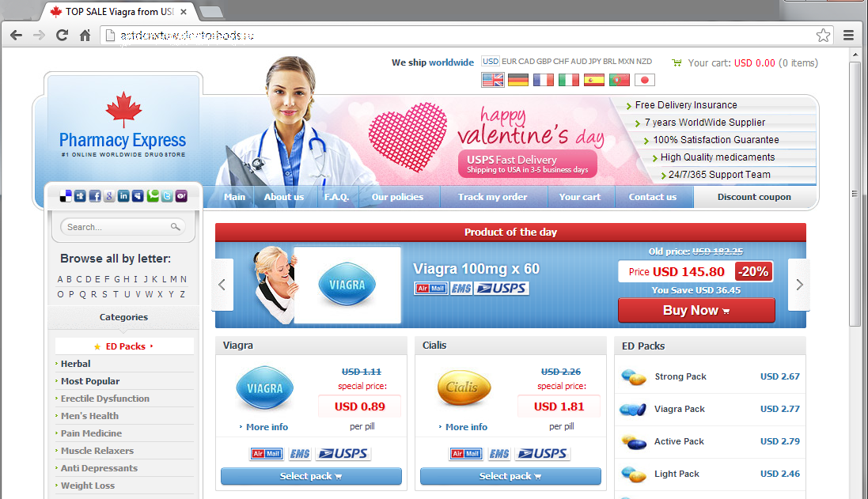The image size is (868, 499).
Task: Click Select pack under Viagra
Action: [311, 476]
